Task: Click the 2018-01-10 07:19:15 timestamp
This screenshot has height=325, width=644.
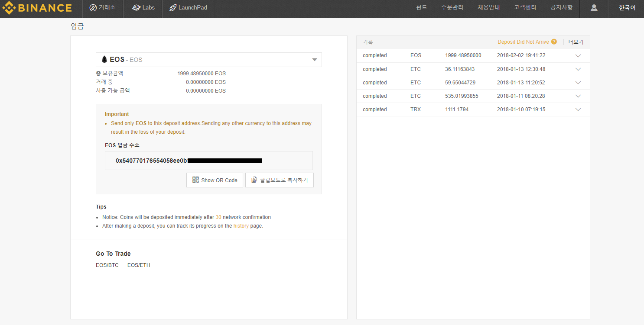Action: coord(521,109)
